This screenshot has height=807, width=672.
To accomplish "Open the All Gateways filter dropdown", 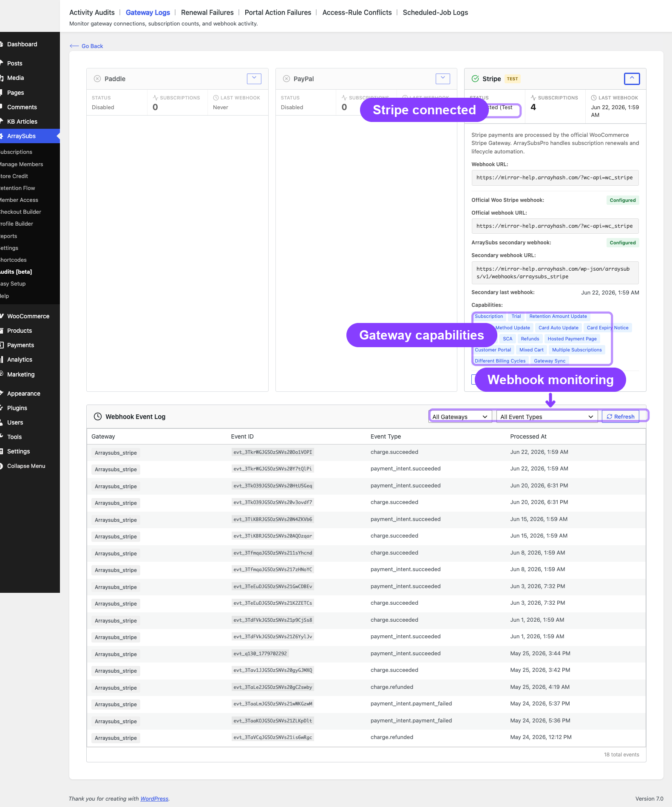I will (x=460, y=416).
